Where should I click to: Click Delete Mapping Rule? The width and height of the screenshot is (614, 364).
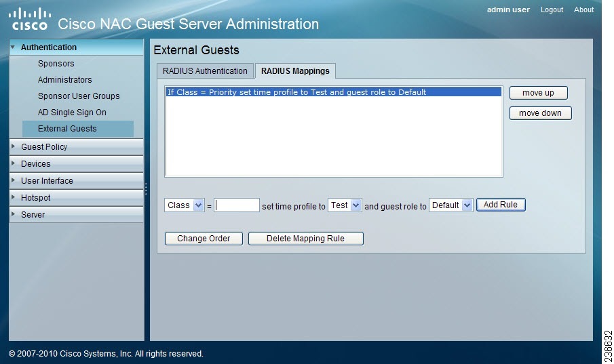306,239
